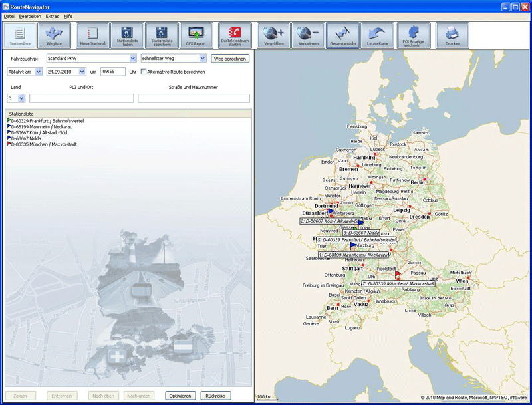Viewport: 532px width, 405px height.
Task: Click blue flag beside Nidda entry
Action: coord(9,138)
